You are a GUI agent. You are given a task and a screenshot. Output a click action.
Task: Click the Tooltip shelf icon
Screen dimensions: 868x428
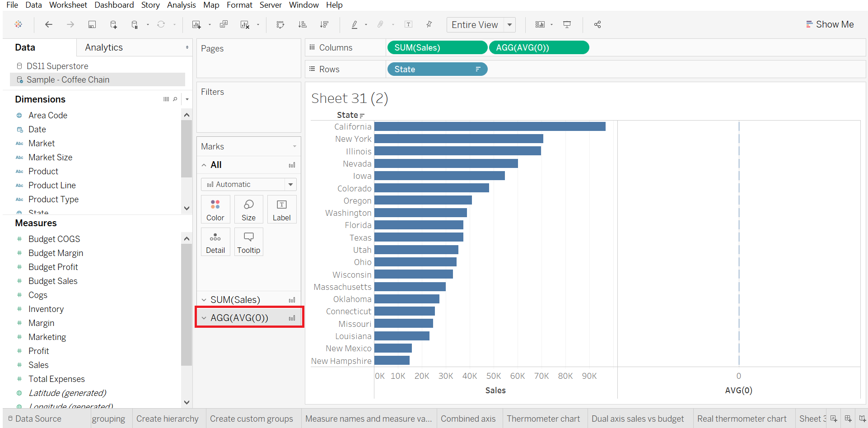pyautogui.click(x=248, y=242)
